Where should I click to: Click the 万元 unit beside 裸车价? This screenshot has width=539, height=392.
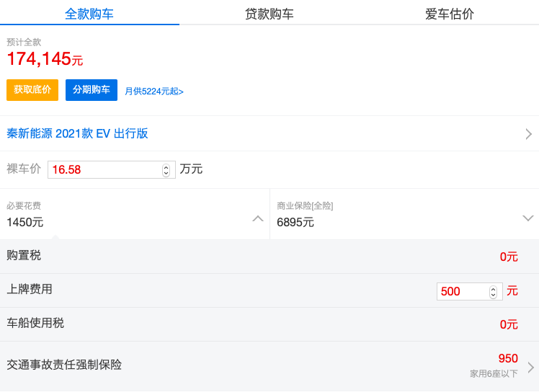point(191,169)
